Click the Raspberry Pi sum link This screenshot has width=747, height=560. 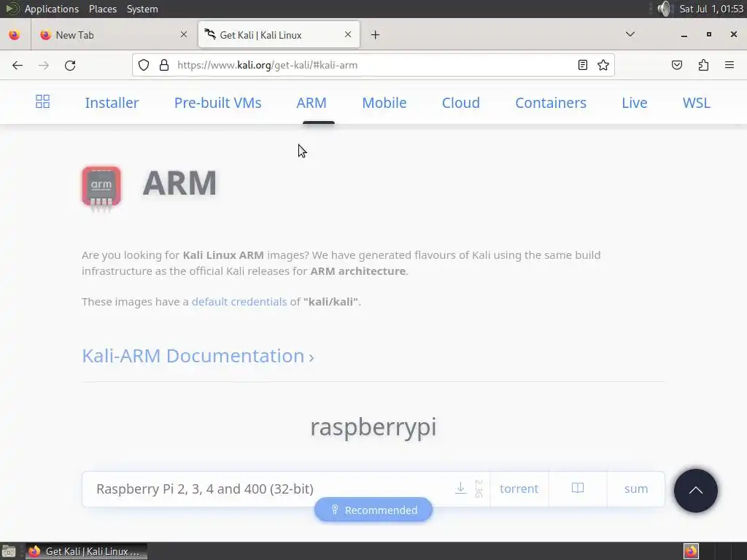(x=636, y=489)
